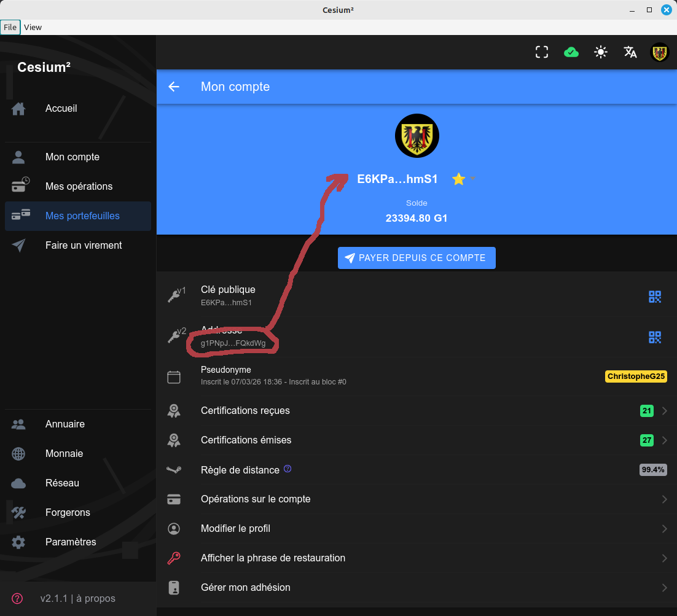Show QR code for Clé publique
The height and width of the screenshot is (616, 677).
pos(655,297)
